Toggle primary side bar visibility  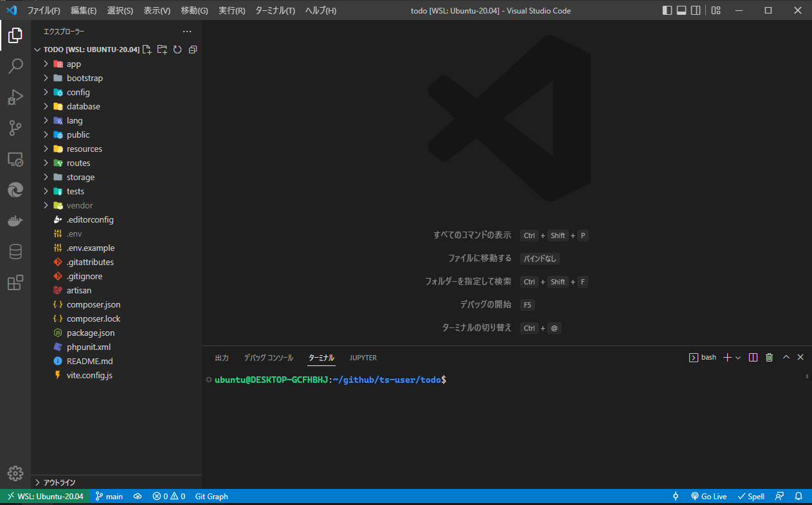pyautogui.click(x=667, y=10)
